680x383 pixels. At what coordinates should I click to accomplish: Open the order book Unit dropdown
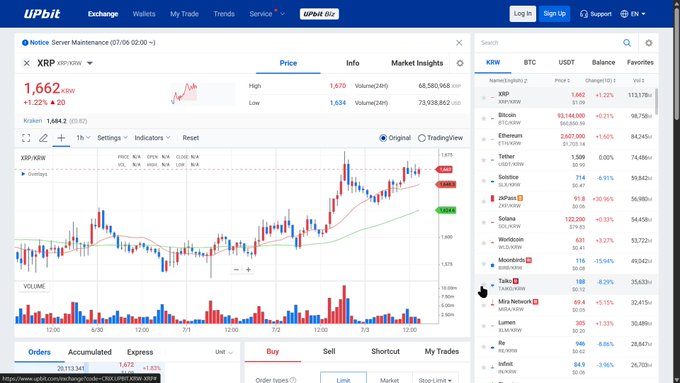[x=224, y=352]
